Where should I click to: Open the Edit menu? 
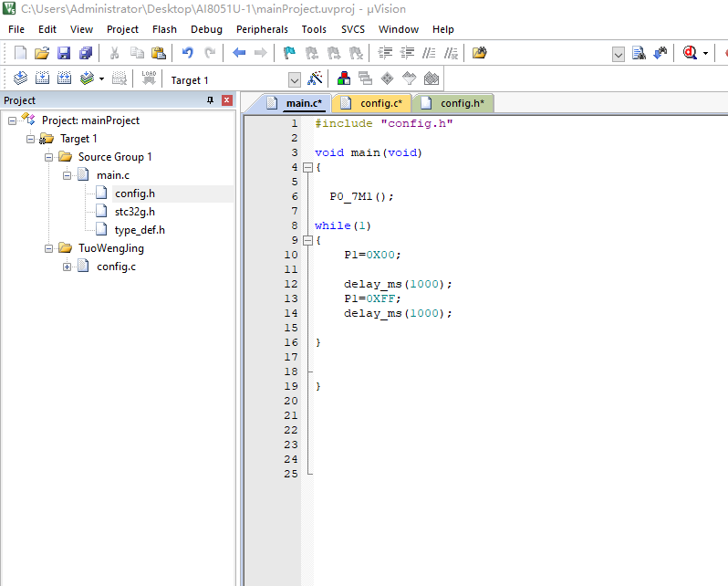click(x=47, y=29)
